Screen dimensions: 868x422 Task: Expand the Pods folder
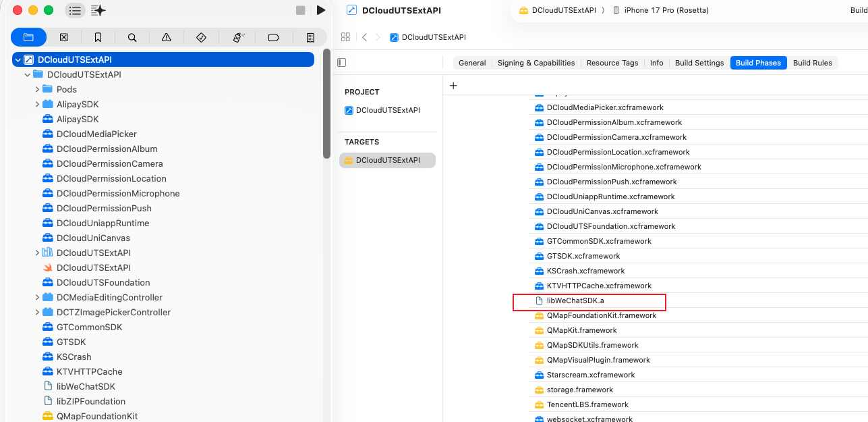[37, 89]
